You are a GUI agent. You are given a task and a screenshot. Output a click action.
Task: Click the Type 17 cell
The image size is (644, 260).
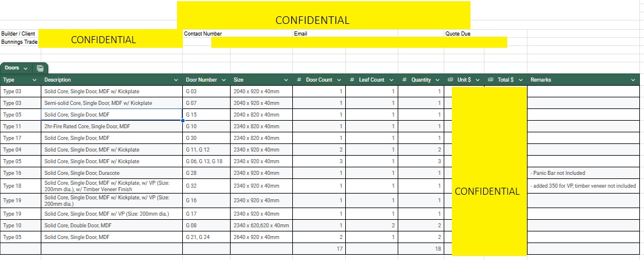pos(20,138)
